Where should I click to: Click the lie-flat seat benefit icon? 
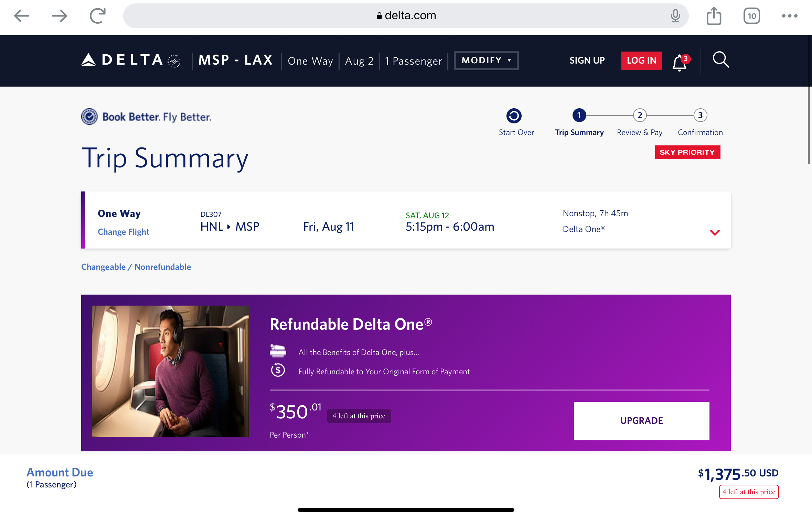[x=278, y=351]
